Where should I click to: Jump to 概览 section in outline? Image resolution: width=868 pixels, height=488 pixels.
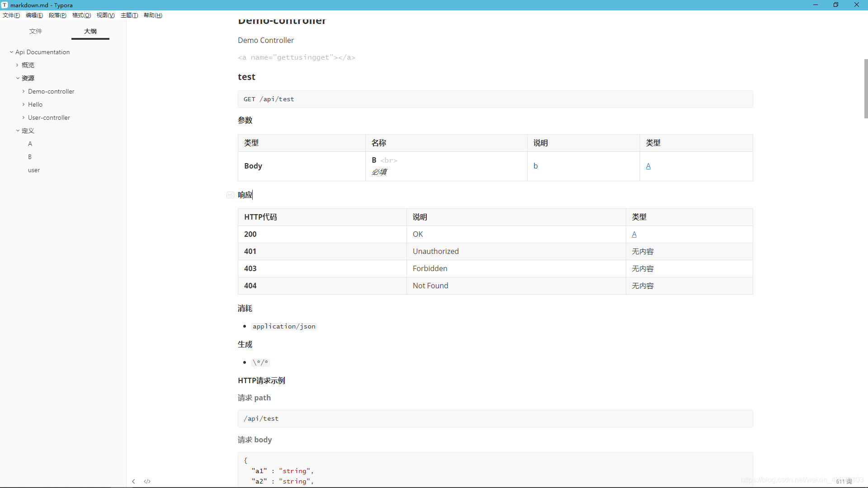(28, 65)
